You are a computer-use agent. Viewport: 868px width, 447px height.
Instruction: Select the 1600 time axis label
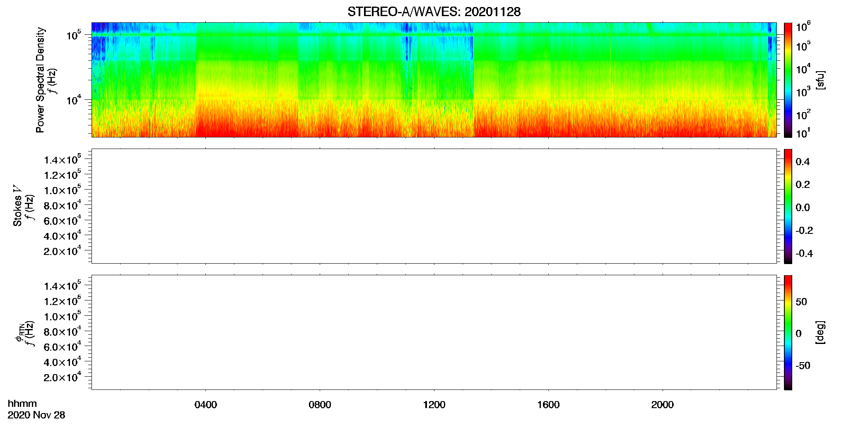pos(548,405)
